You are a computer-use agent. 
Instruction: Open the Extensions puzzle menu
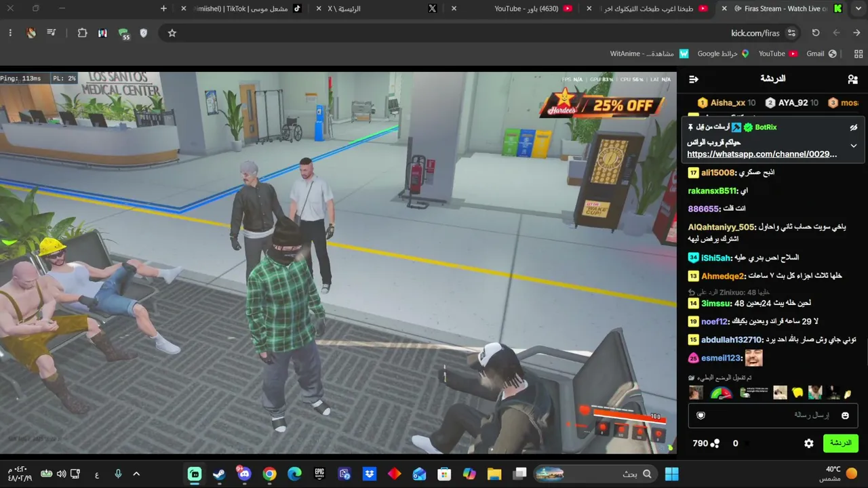click(x=82, y=33)
